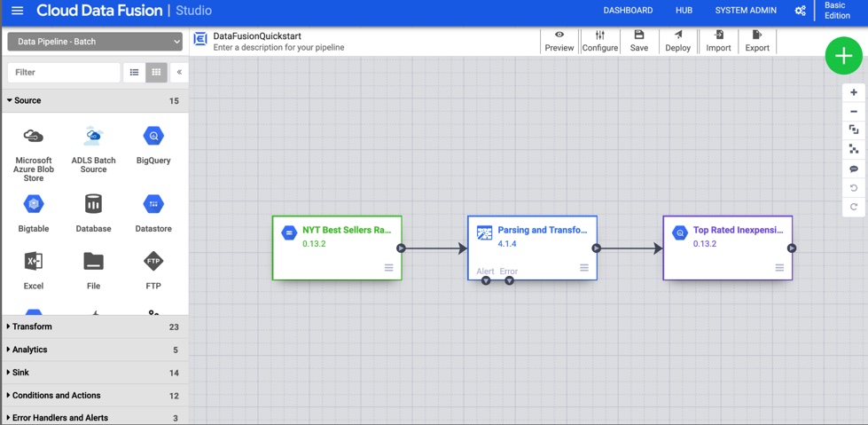Open SYSTEM ADMIN from the top bar
The height and width of the screenshot is (425, 868).
click(746, 11)
